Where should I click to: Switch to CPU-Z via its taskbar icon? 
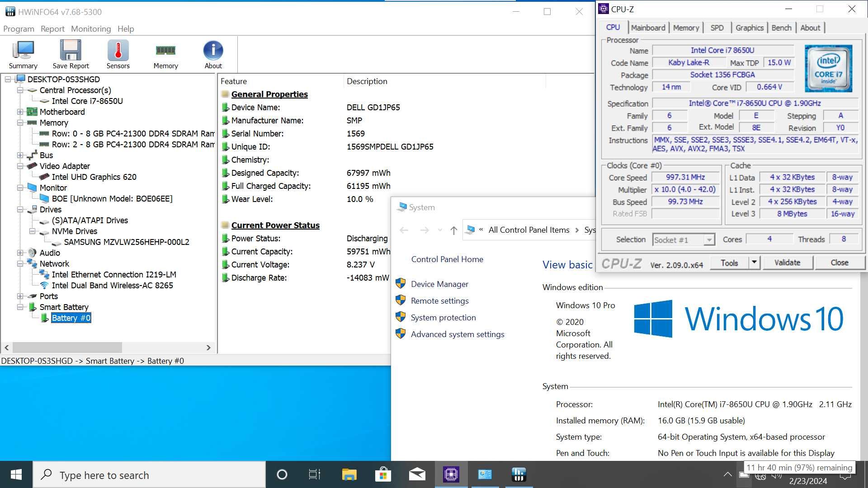click(451, 474)
